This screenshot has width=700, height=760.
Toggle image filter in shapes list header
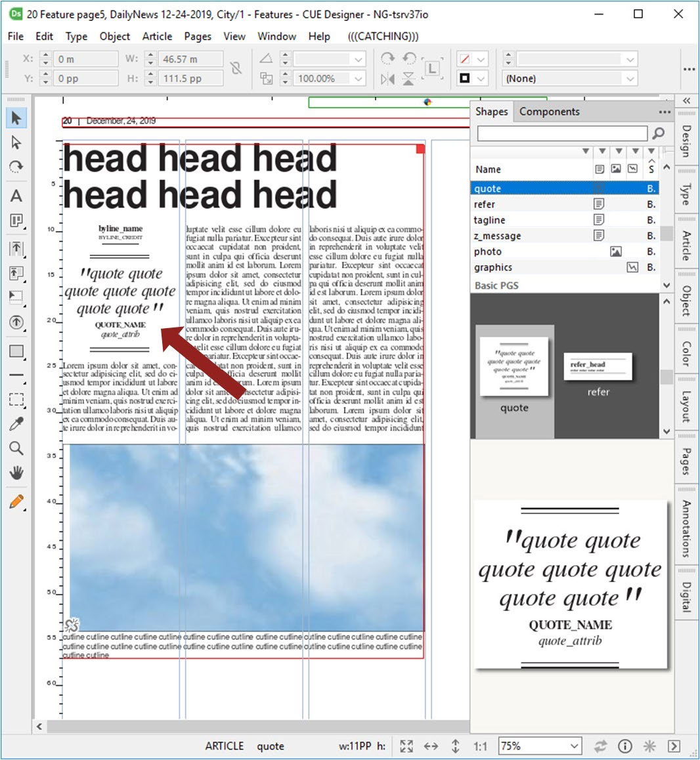coord(616,169)
